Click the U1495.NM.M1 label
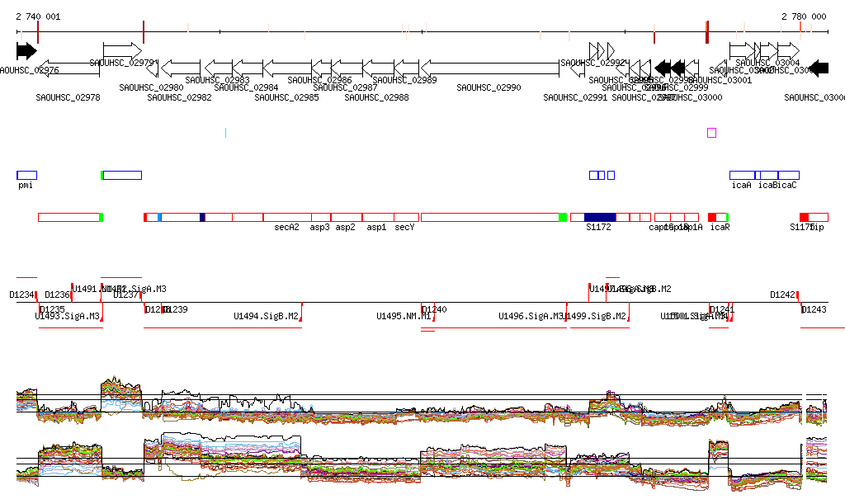This screenshot has width=845, height=504. click(404, 316)
